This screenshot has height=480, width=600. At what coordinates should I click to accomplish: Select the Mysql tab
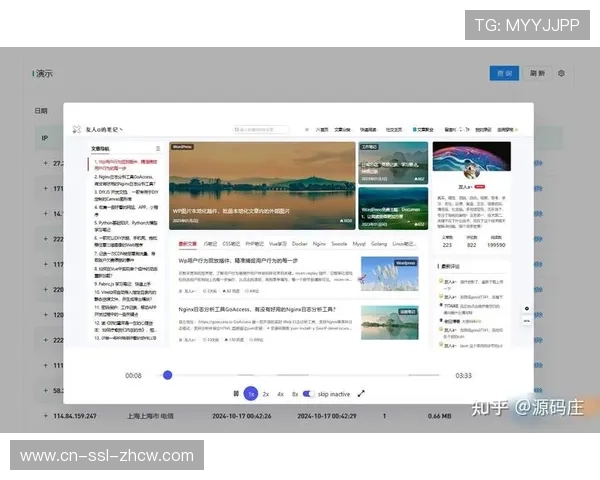point(359,244)
